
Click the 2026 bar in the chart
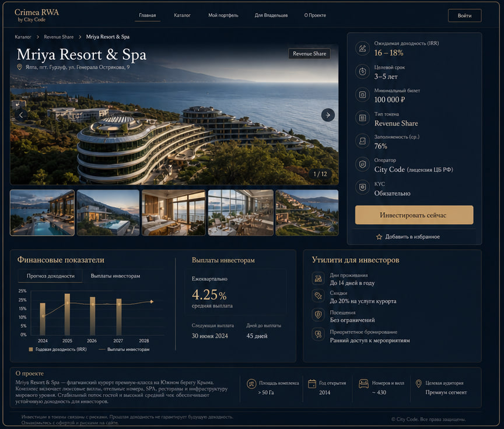coord(92,316)
